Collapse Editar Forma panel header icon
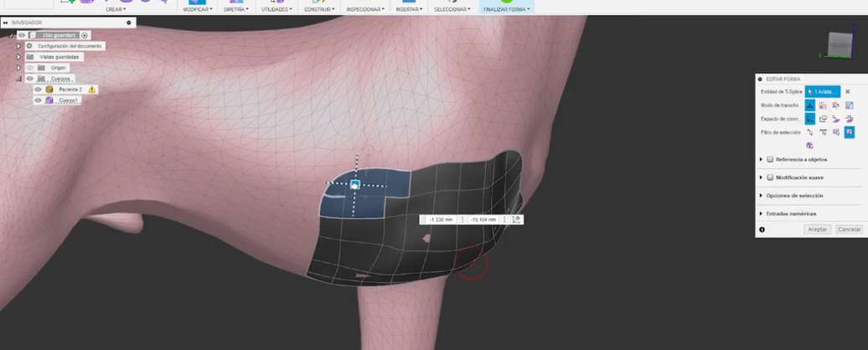The image size is (868, 350). coord(760,79)
